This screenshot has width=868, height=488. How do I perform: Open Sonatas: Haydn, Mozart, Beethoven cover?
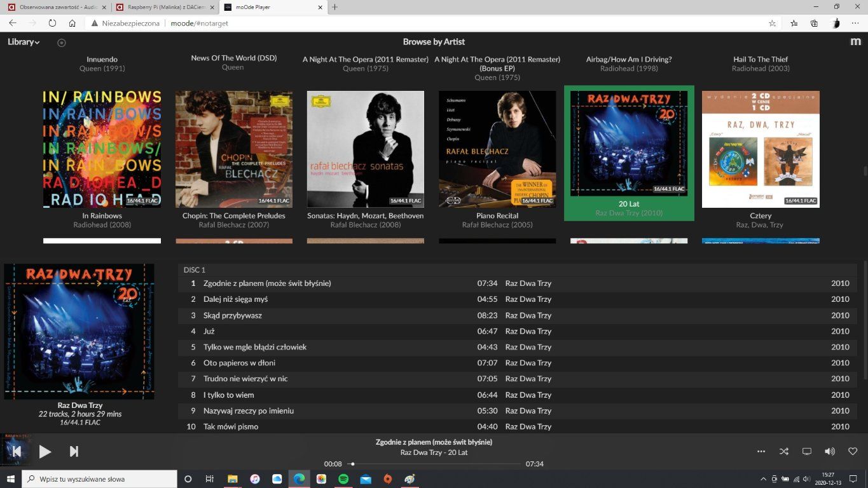pos(366,149)
